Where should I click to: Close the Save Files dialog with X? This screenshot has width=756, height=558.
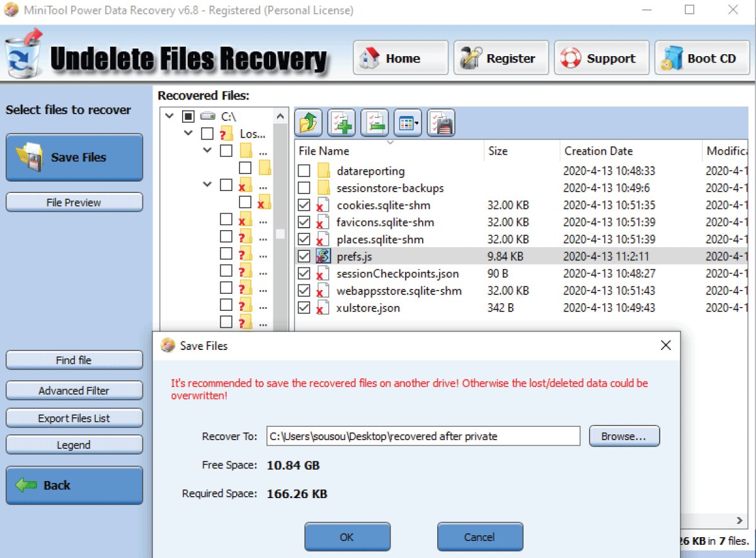[665, 346]
